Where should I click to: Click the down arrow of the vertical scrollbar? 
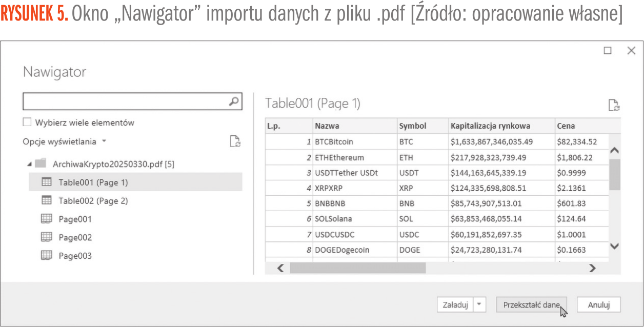click(614, 246)
